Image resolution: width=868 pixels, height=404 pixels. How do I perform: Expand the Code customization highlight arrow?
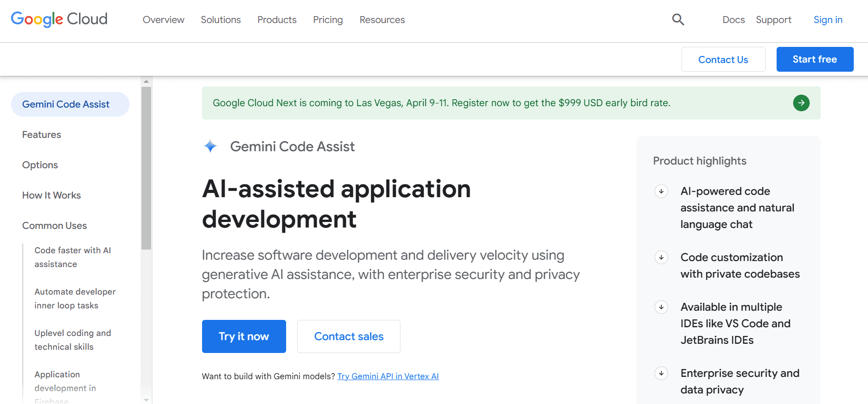661,257
